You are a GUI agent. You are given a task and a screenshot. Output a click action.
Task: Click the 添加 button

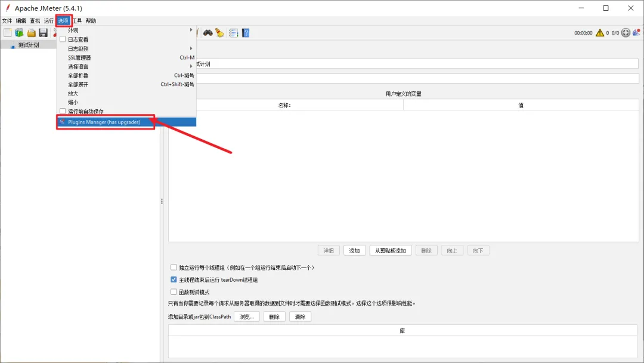354,250
